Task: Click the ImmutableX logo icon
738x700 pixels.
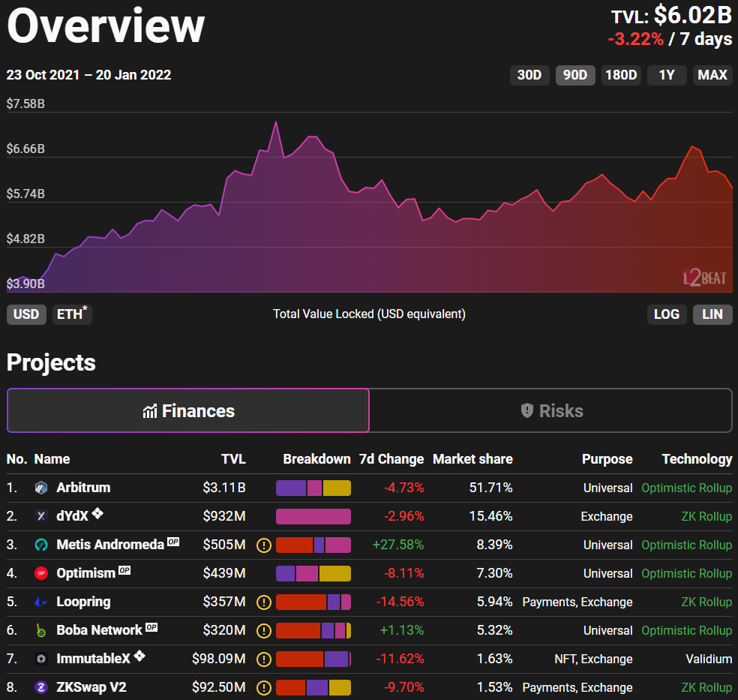Action: click(41, 659)
